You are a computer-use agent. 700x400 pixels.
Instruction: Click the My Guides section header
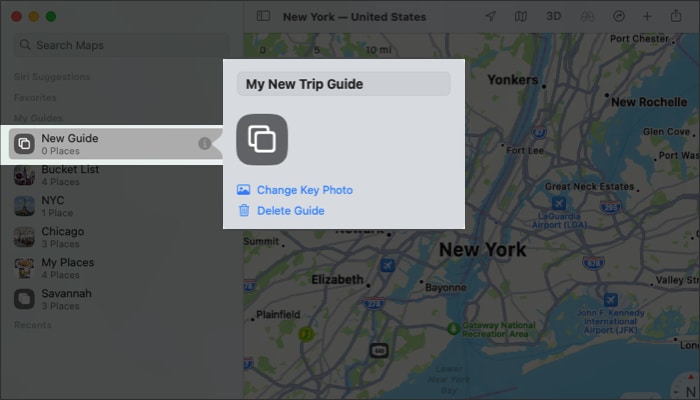point(38,118)
